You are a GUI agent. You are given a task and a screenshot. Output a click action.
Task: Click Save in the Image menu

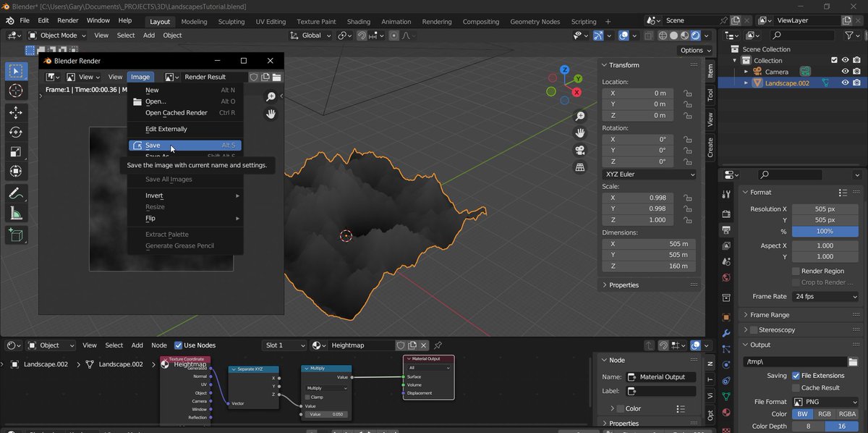coord(184,146)
